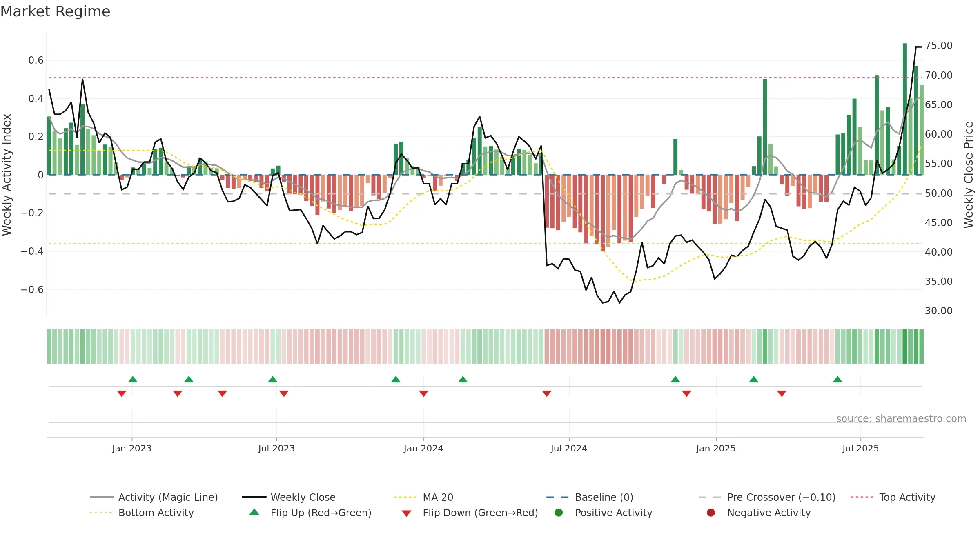Click the 35.00 price axis label
This screenshot has width=980, height=551.
[939, 281]
